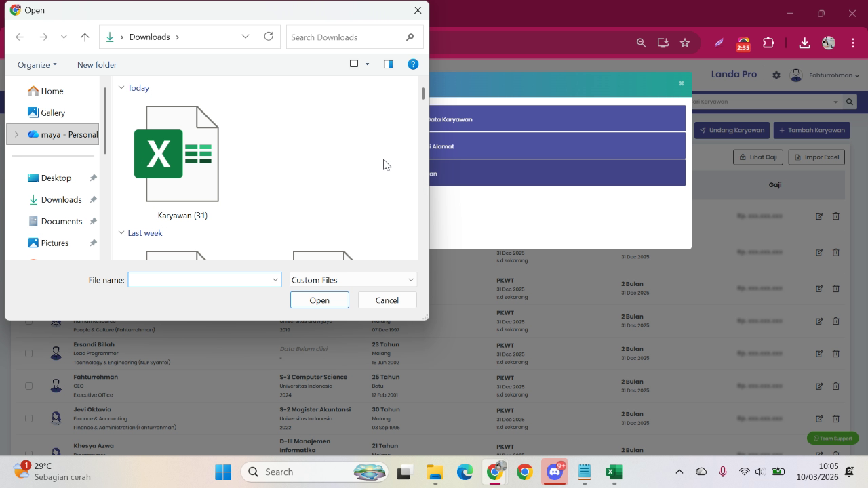Tick checkbox for Fahturrohman row

point(28,386)
